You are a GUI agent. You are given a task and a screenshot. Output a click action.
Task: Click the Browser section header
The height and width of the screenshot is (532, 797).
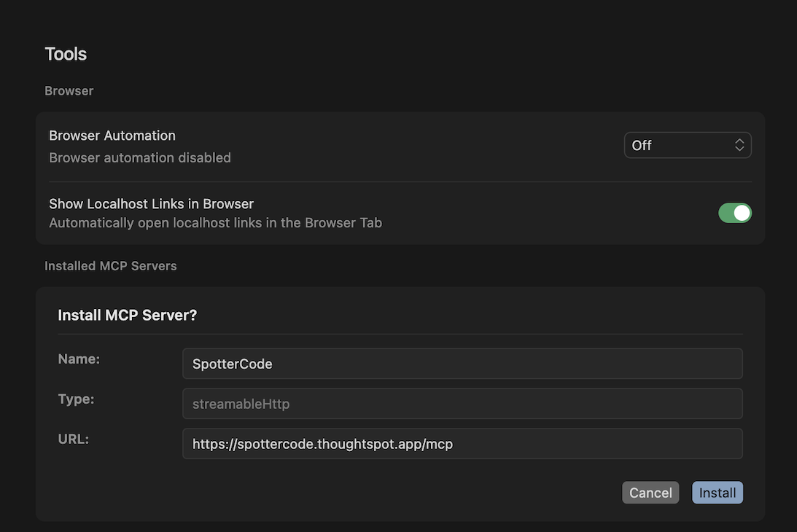[x=69, y=90]
